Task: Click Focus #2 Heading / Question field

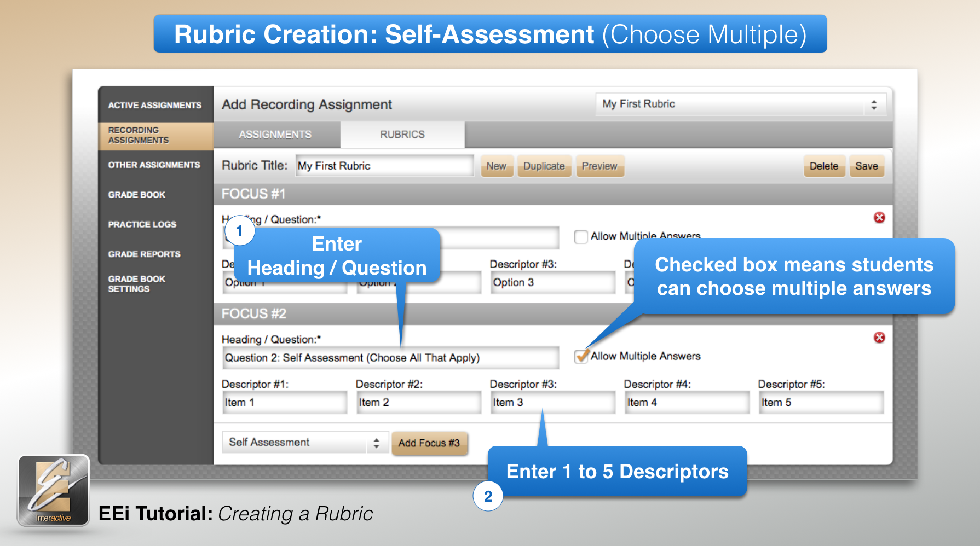Action: 390,358
